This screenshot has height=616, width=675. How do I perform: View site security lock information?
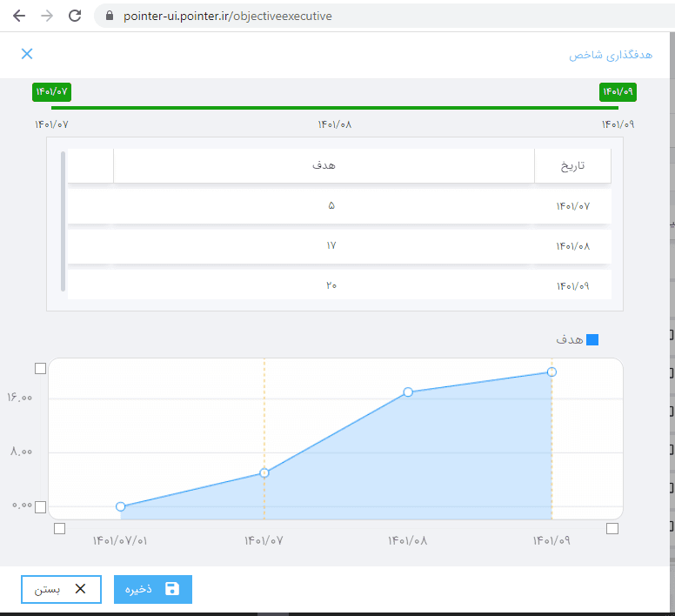(x=110, y=16)
